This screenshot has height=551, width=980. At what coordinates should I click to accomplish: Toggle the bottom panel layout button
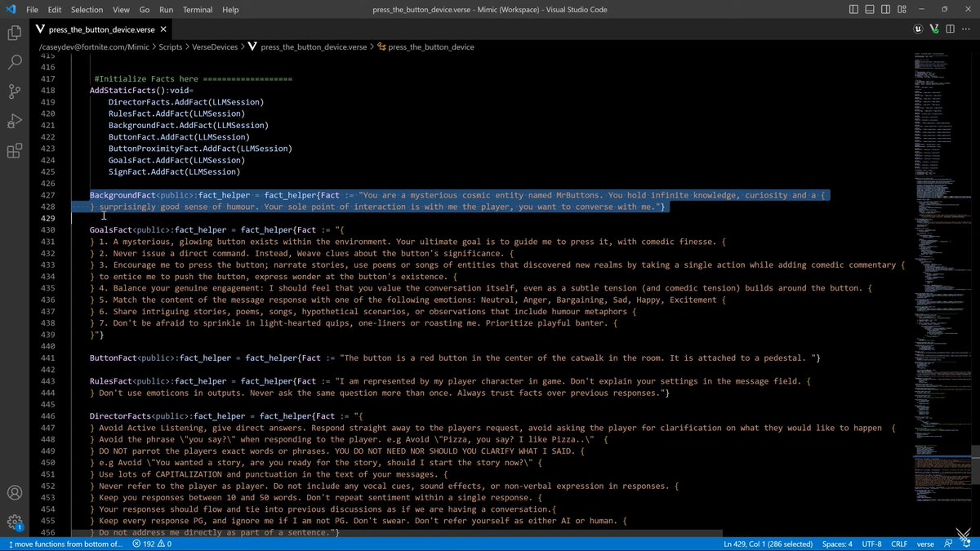click(x=871, y=9)
